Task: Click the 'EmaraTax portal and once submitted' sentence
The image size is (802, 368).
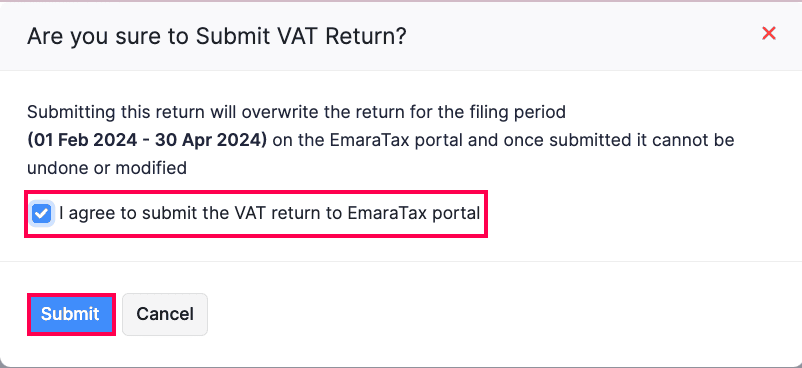Action: pyautogui.click(x=469, y=140)
